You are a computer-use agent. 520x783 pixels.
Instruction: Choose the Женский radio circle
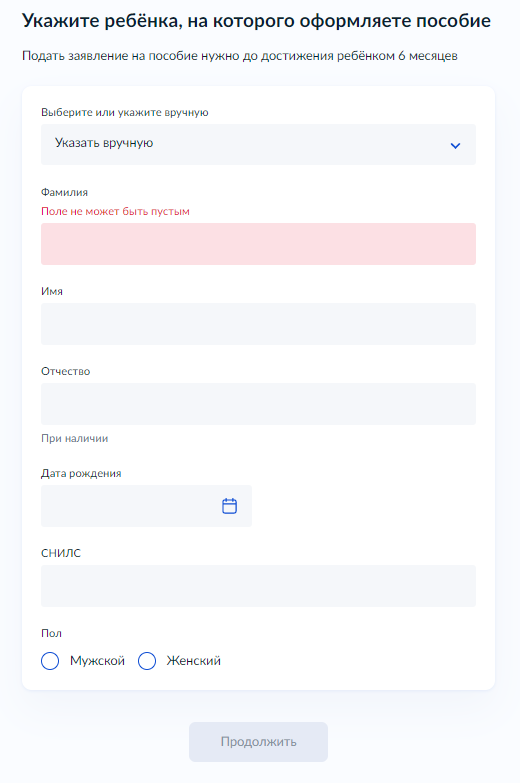pos(147,661)
